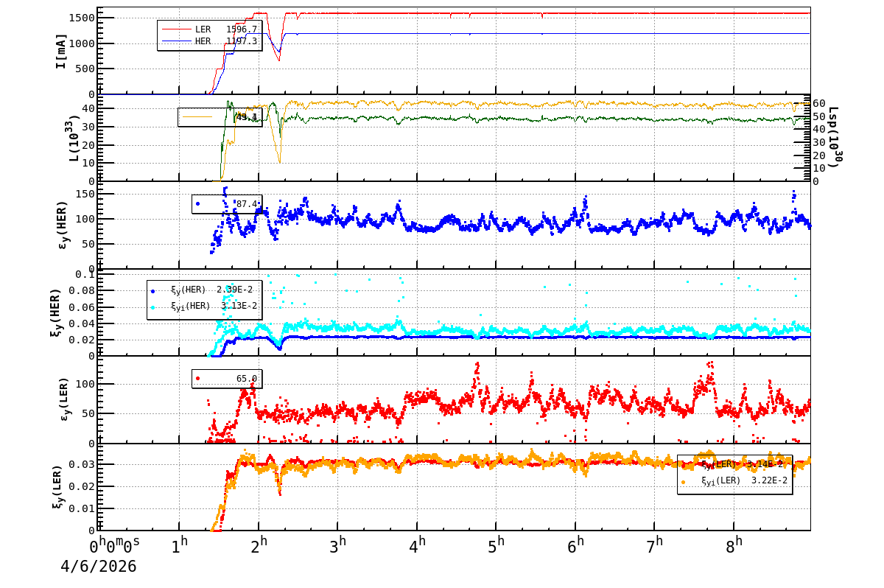The width and height of the screenshot is (884, 588).
Task: Click the ξyi(LER) 3.22E-2 legend entry
Action: point(734,481)
